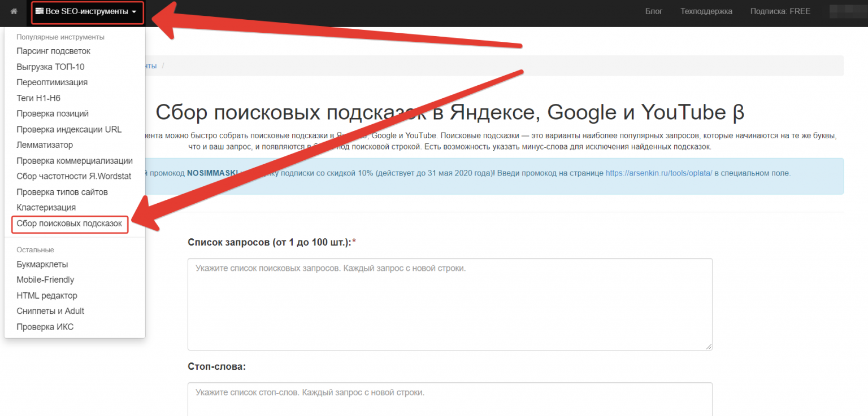Image resolution: width=868 pixels, height=416 pixels.
Task: Focus the Стоп-слова textarea
Action: (450, 399)
